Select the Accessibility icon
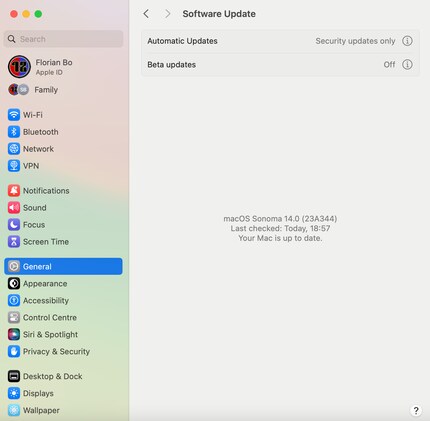 click(x=14, y=300)
